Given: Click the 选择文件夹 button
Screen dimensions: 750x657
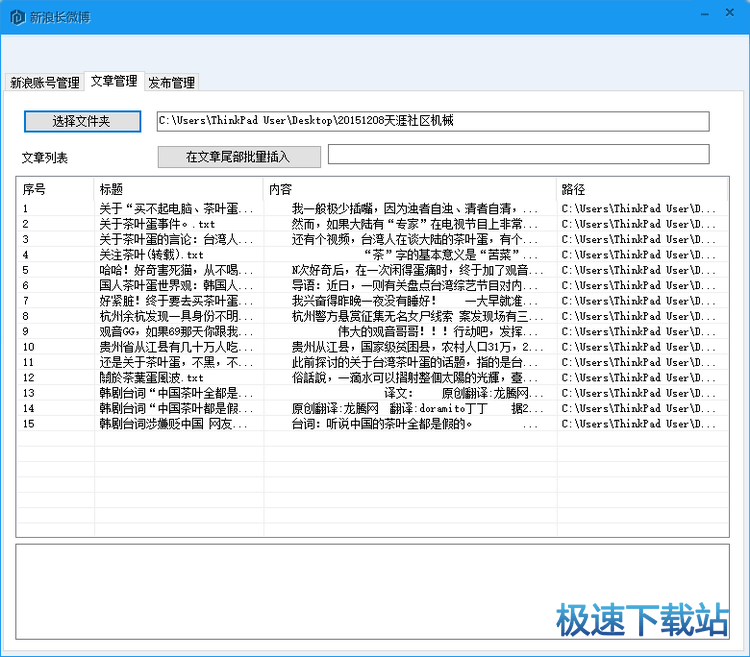Looking at the screenshot, I should click(x=82, y=121).
